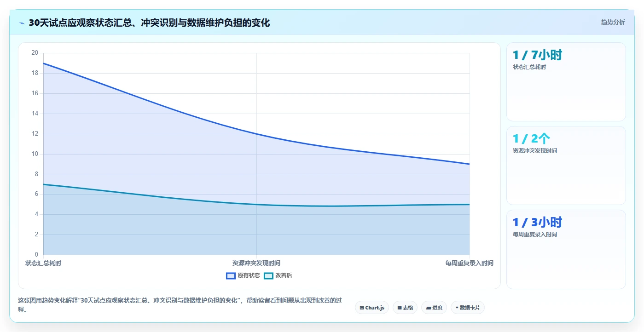This screenshot has height=332, width=644.
Task: Click the 资源冲突发现时间 card caption
Action: pyautogui.click(x=535, y=151)
